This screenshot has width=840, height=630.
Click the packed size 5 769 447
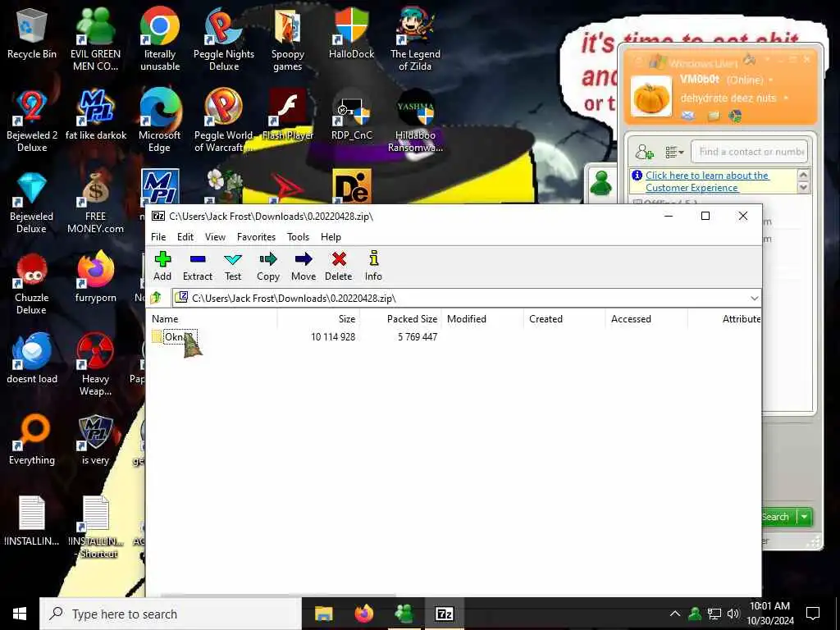(418, 337)
